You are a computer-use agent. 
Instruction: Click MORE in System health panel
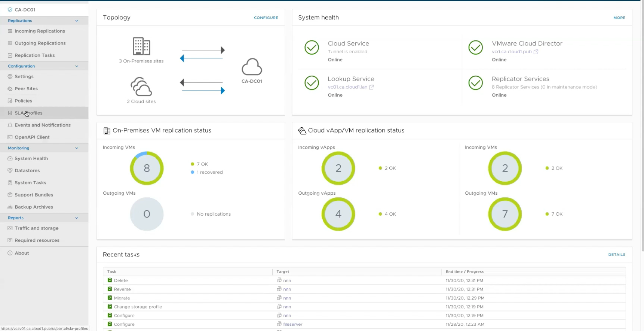[x=619, y=18]
